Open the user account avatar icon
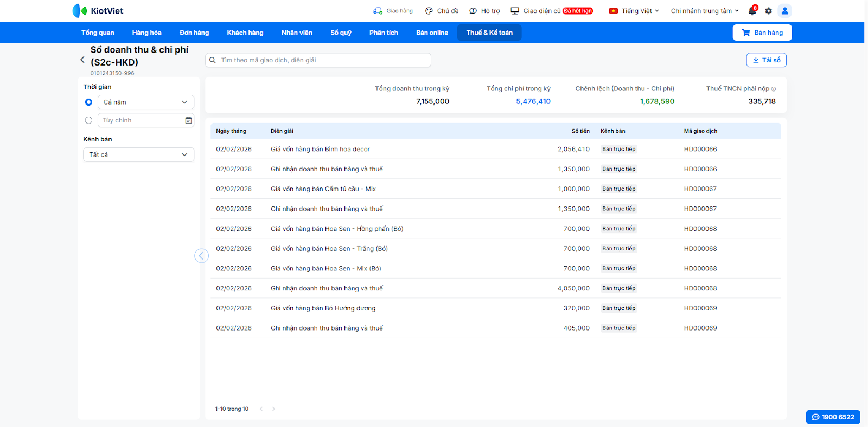Viewport: 868px width, 427px height. 784,11
